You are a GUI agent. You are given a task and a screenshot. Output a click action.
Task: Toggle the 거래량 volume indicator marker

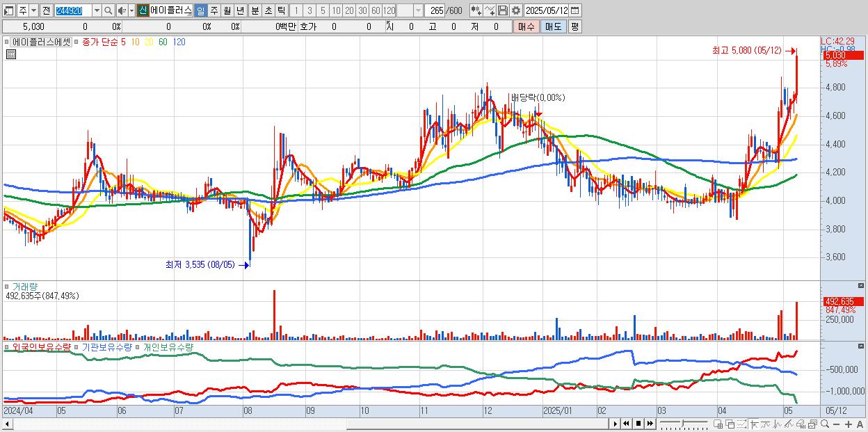click(x=8, y=286)
